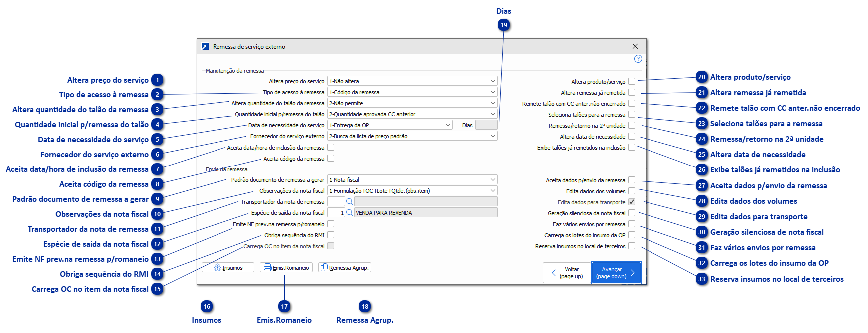868x333 pixels.
Task: Click the Emis.Romaneio button
Action: 286,268
